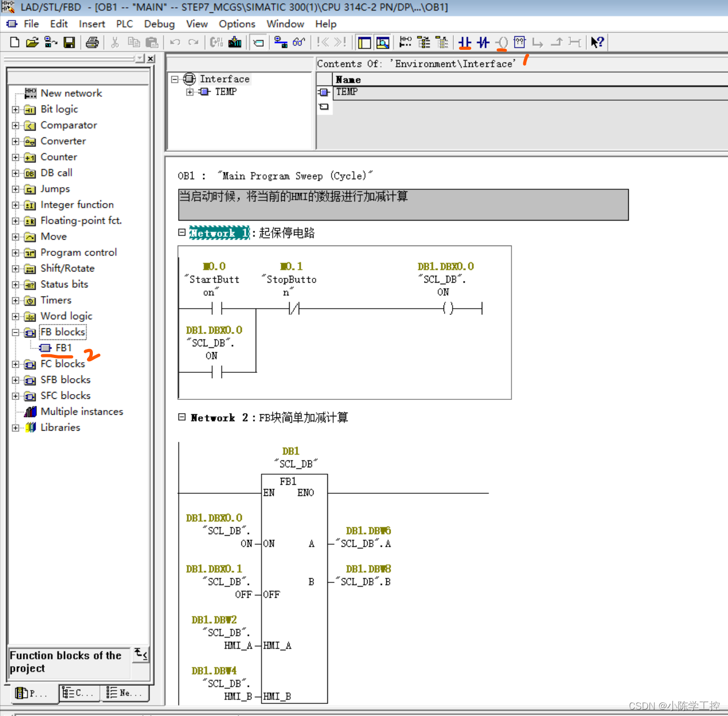Toggle the program elements overview pane icon
728x716 pixels.
coord(365,42)
